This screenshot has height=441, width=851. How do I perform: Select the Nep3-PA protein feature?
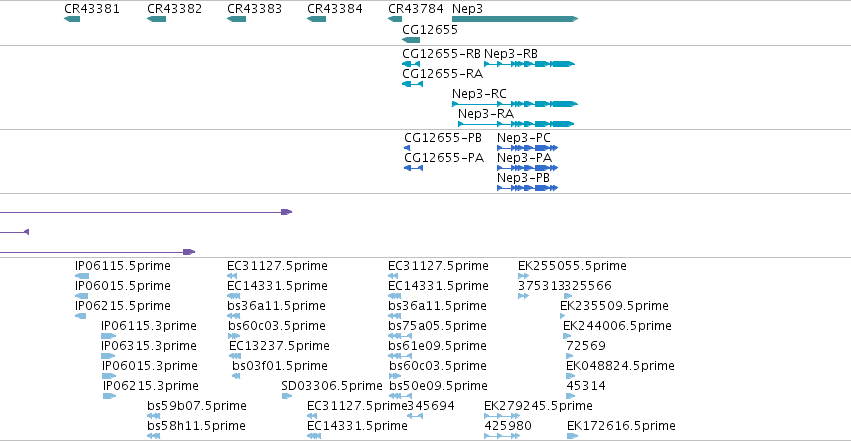528,168
